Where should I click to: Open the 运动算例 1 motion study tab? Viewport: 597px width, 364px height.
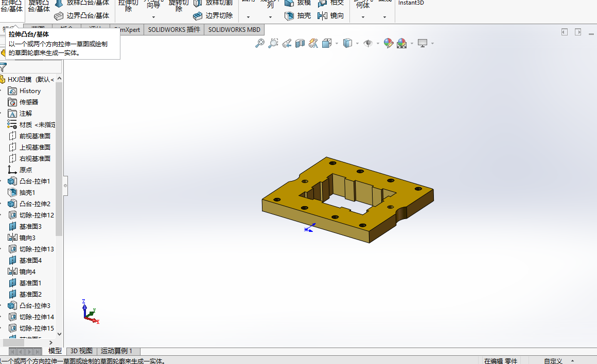click(116, 351)
